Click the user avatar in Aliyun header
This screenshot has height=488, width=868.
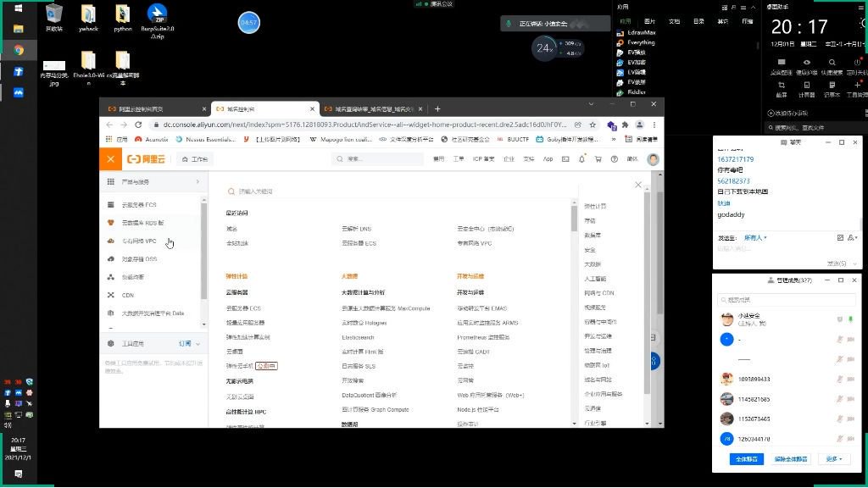[654, 159]
